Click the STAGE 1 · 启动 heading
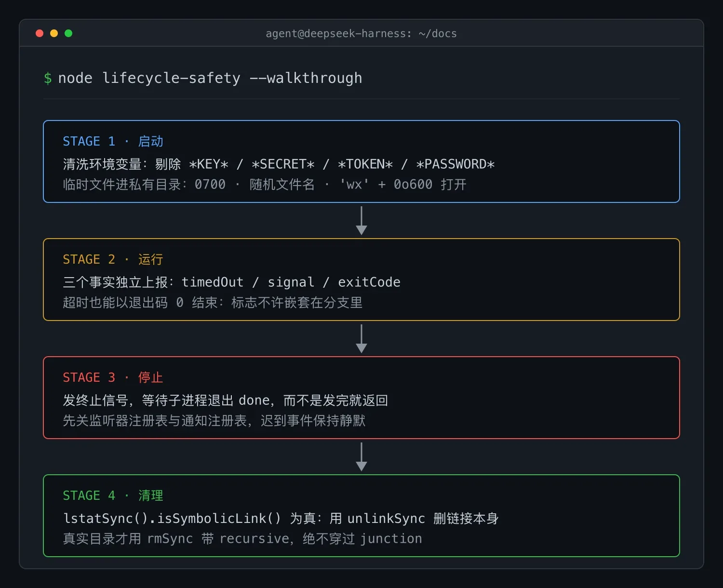Viewport: 723px width, 588px height. (113, 141)
